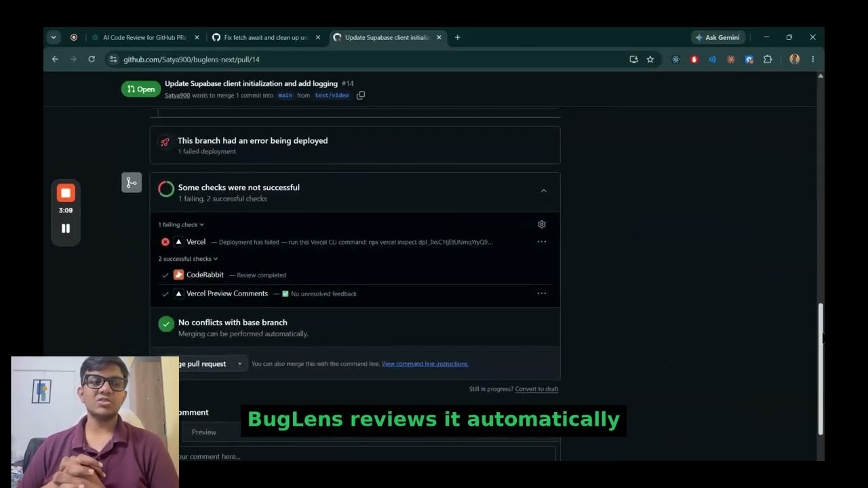Go back to previous page

(x=56, y=59)
